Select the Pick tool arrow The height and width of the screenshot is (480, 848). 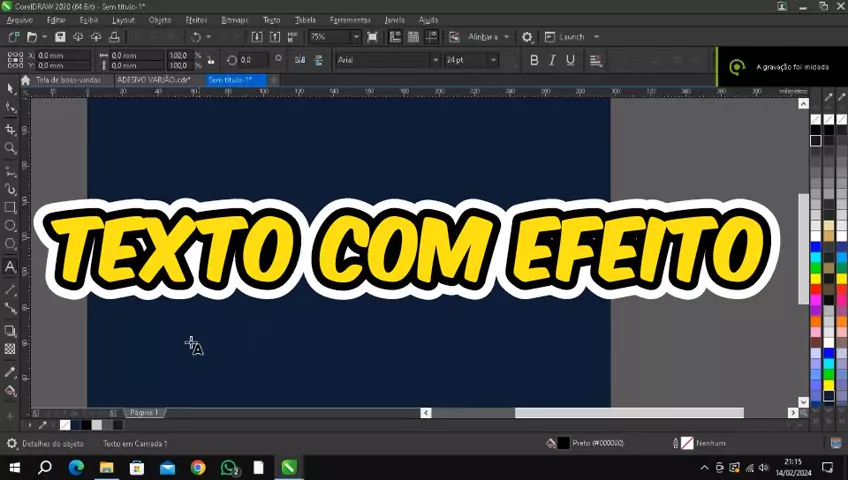pyautogui.click(x=10, y=88)
